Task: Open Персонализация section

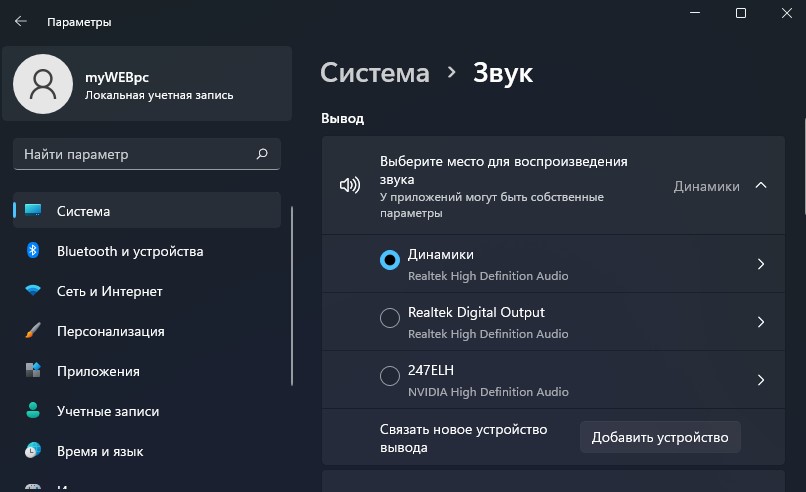Action: tap(147, 331)
